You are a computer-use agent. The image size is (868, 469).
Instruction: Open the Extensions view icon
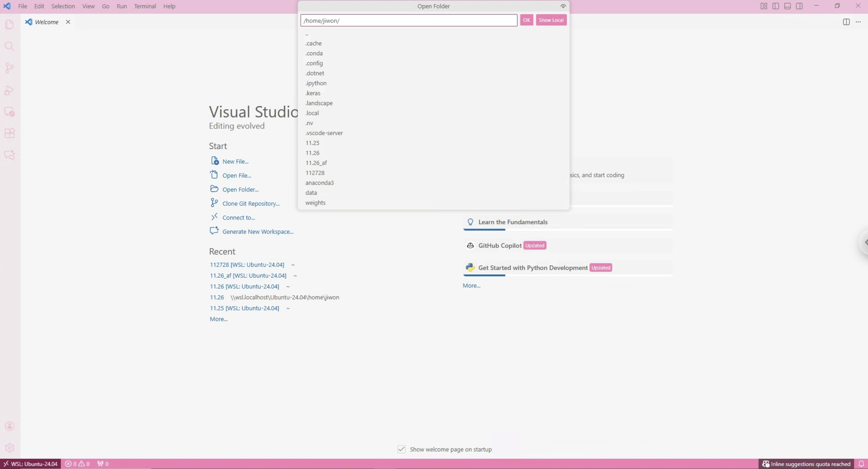point(9,133)
